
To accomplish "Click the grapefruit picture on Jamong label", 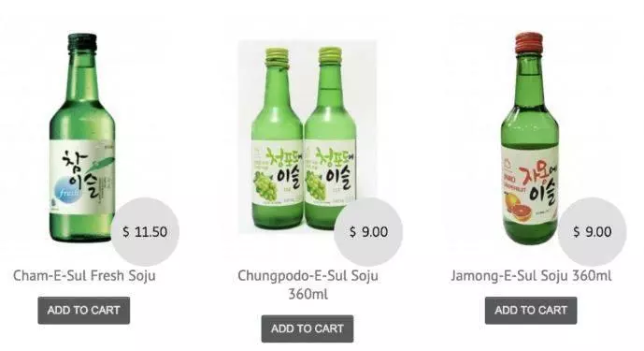I will 518,207.
